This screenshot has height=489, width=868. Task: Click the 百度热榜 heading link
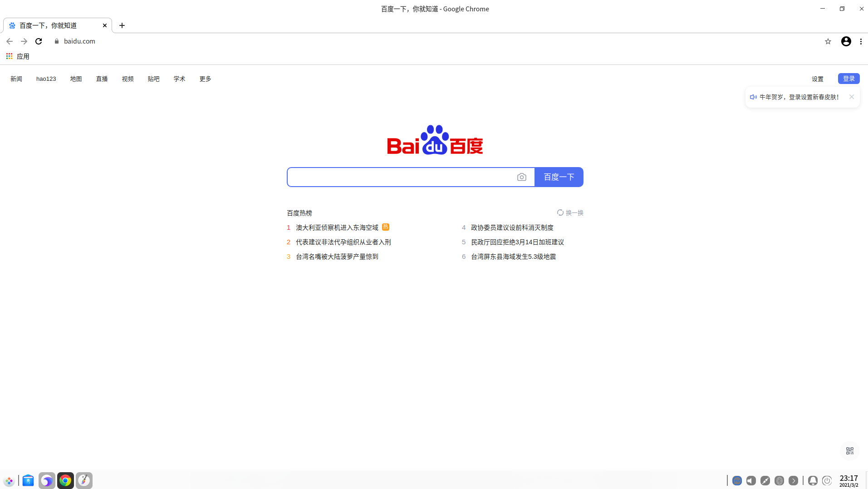pos(299,213)
